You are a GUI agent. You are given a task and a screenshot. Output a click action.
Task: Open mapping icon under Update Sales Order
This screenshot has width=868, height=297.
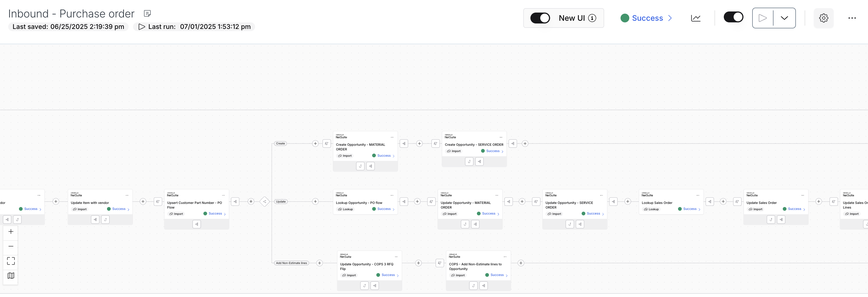coord(781,219)
